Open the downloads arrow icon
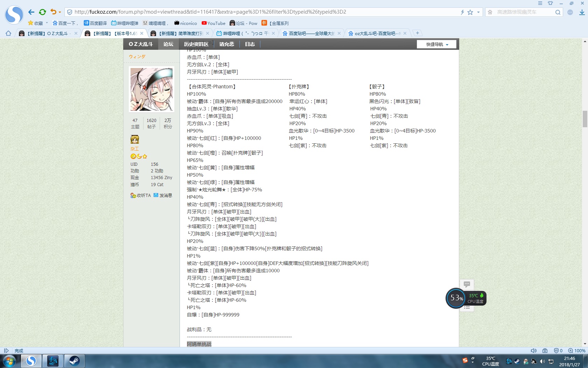Viewport: 588px width, 368px height. 582,12
